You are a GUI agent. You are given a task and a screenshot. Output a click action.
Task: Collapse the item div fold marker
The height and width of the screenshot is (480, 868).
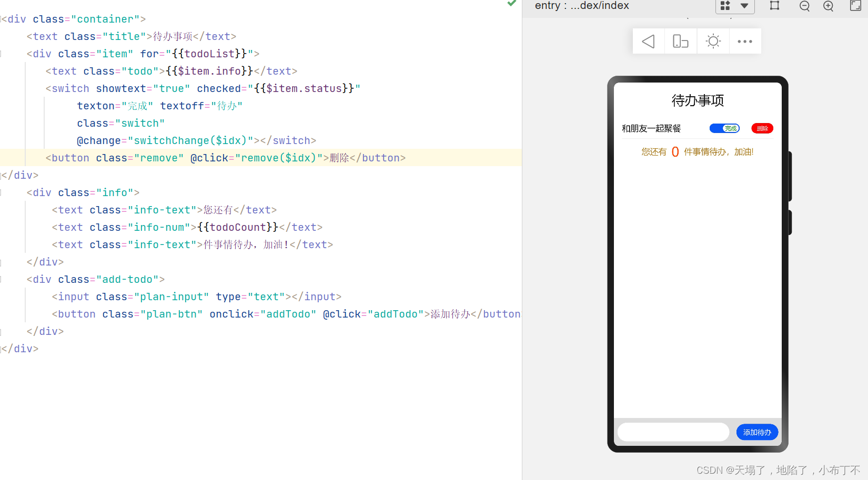tap(2, 54)
